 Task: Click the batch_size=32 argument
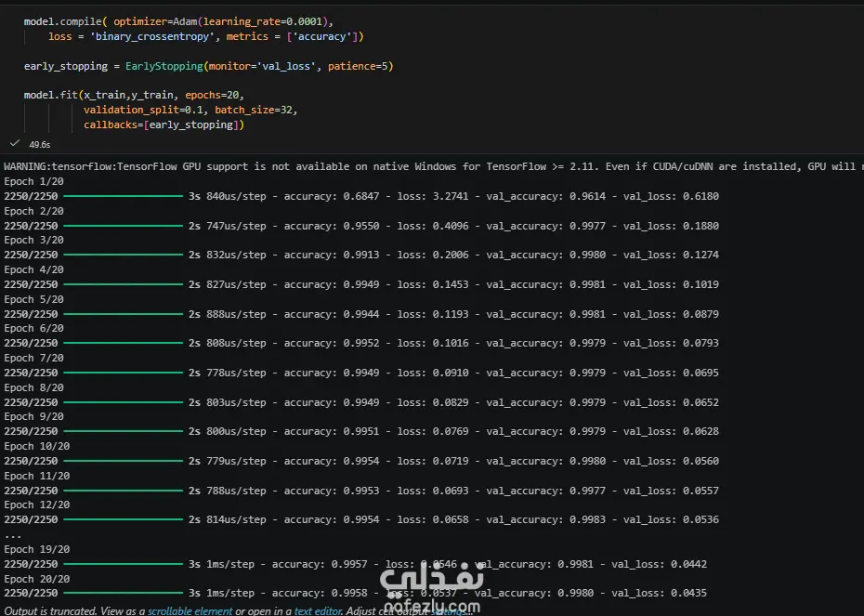(254, 110)
